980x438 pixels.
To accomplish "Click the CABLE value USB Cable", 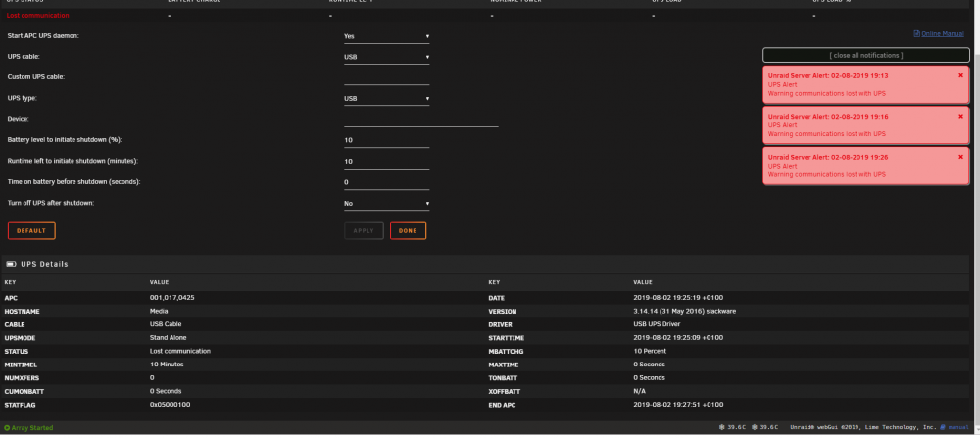I will pos(166,324).
